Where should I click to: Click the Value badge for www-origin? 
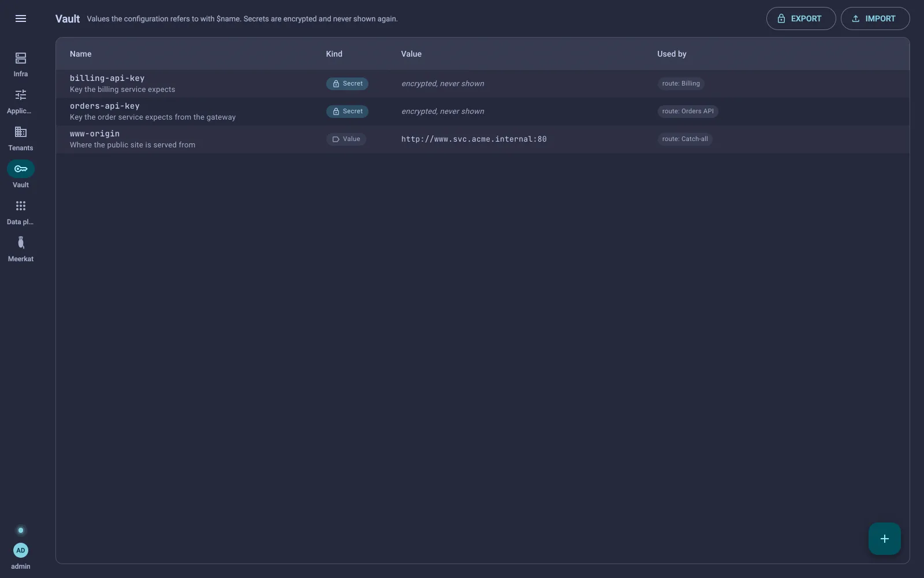[346, 139]
